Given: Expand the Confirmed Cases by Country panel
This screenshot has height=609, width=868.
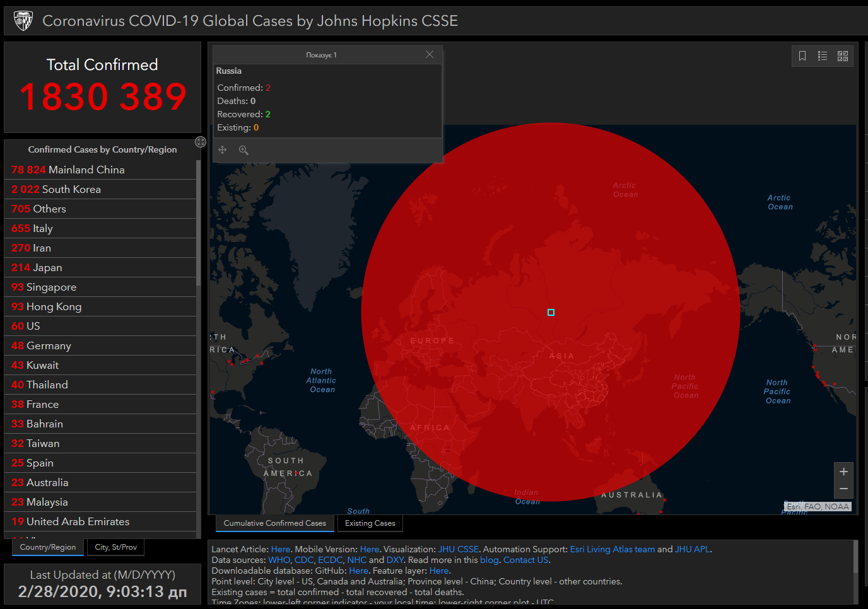Looking at the screenshot, I should [x=201, y=142].
